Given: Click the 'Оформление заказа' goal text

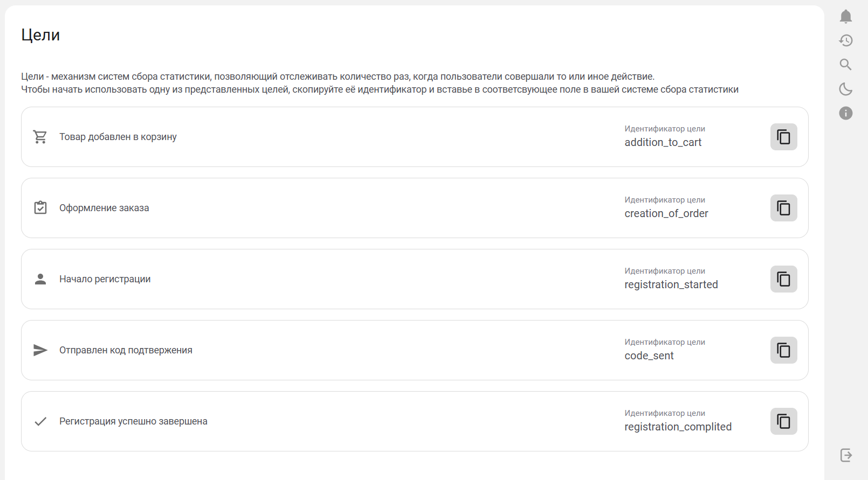Looking at the screenshot, I should (x=104, y=208).
